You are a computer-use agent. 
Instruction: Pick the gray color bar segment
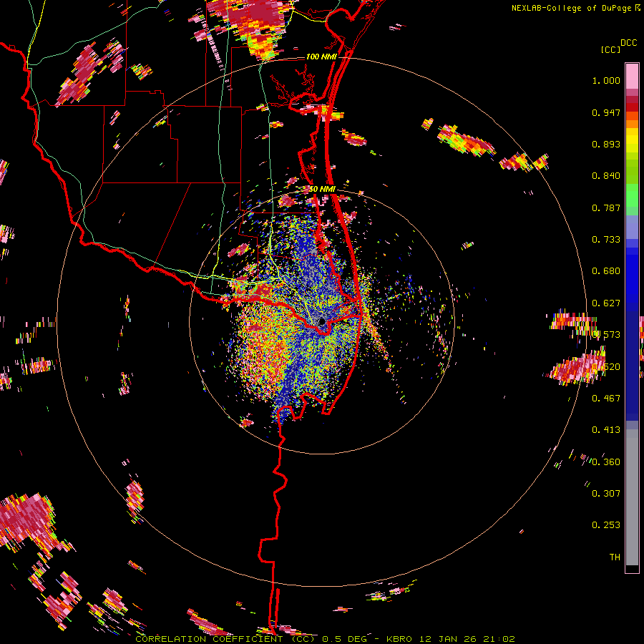pos(632,497)
